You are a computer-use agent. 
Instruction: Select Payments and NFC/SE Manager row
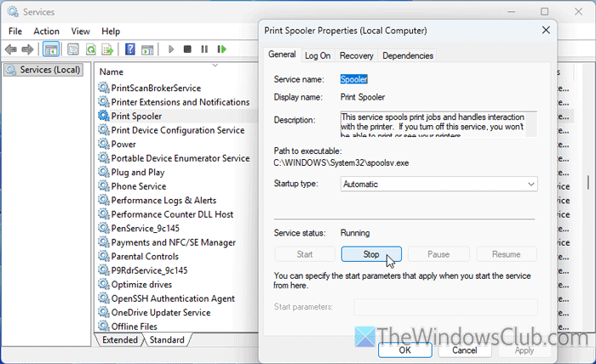tap(173, 242)
